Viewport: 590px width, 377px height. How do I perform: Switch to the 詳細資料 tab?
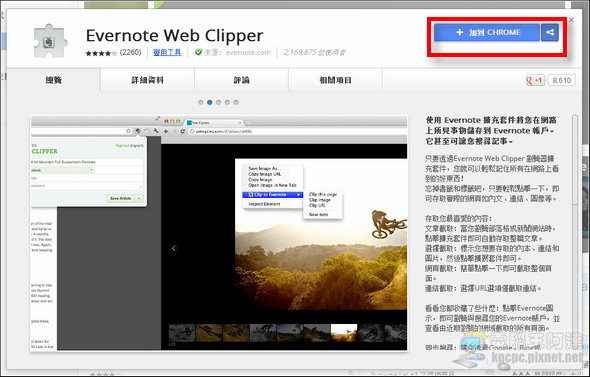[x=148, y=80]
